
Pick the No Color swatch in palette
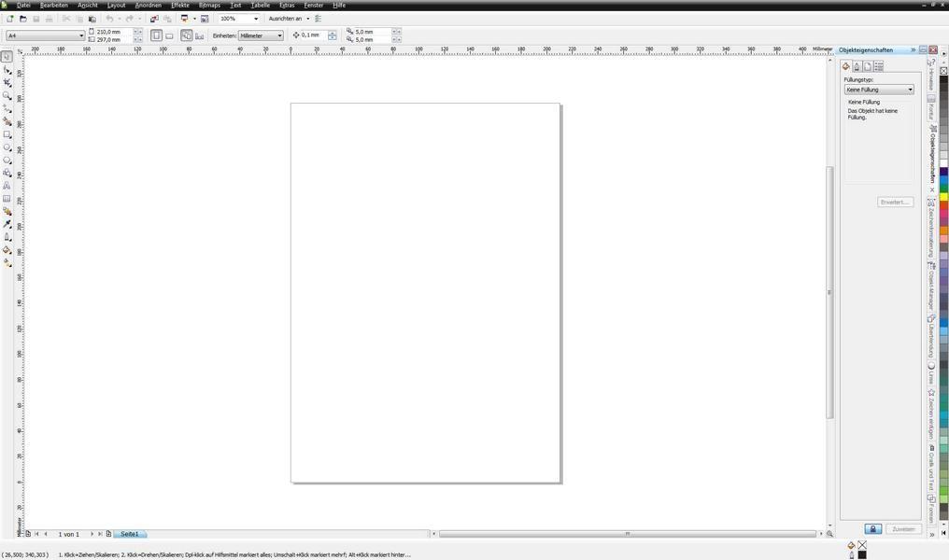click(943, 71)
